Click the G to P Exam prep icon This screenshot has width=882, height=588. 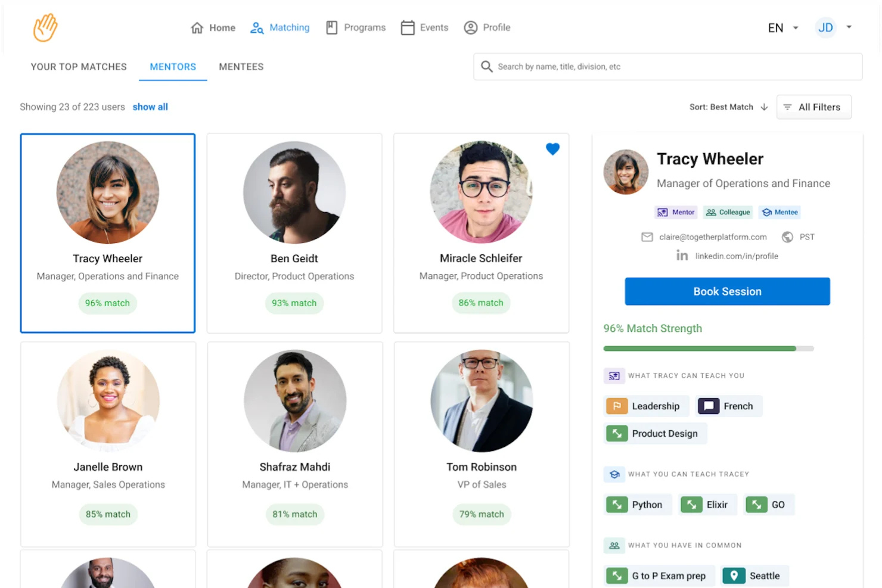(x=617, y=575)
